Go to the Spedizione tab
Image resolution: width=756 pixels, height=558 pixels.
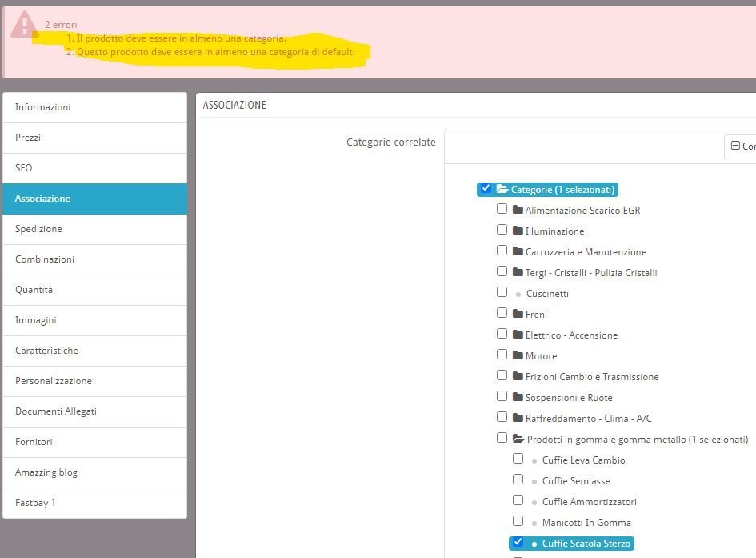tap(94, 229)
